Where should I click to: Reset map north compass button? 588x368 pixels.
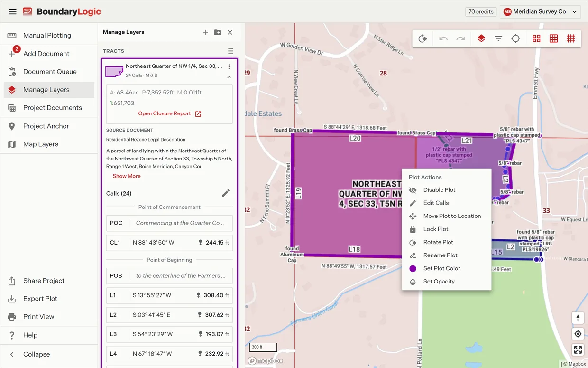tap(578, 318)
